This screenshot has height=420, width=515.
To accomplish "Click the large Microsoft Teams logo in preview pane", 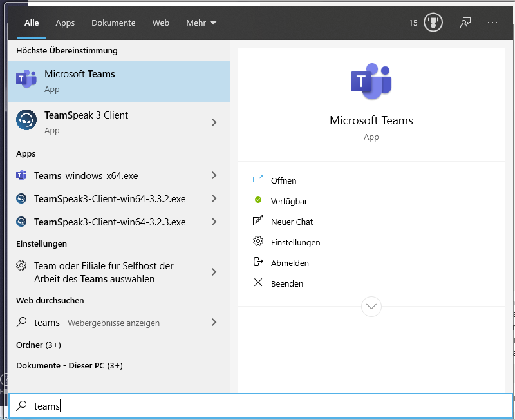I will 371,81.
